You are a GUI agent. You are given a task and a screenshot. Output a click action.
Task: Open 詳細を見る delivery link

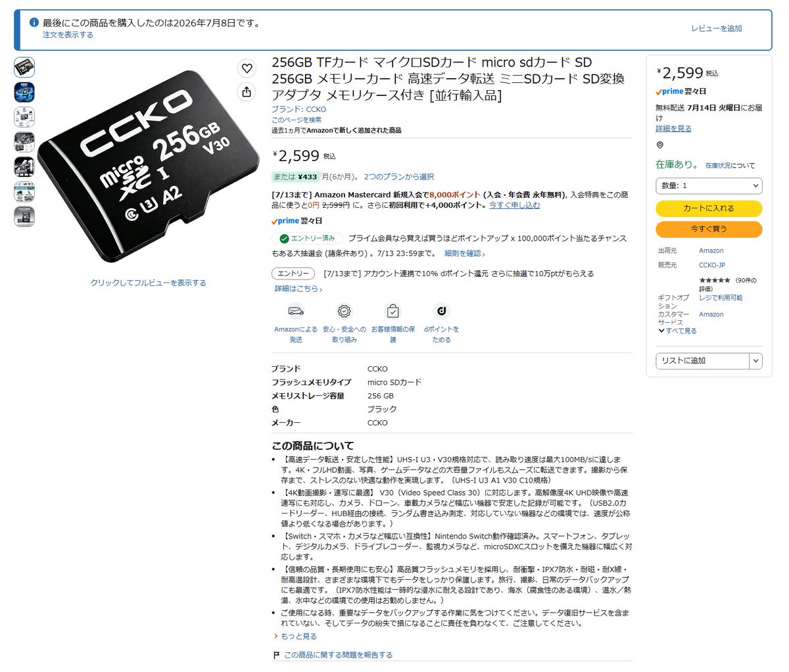point(673,129)
